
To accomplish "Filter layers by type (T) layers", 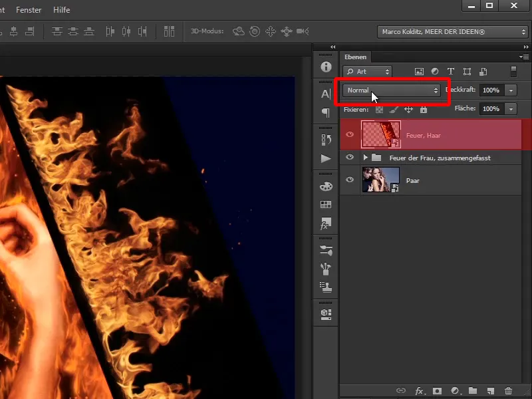I will tap(451, 72).
